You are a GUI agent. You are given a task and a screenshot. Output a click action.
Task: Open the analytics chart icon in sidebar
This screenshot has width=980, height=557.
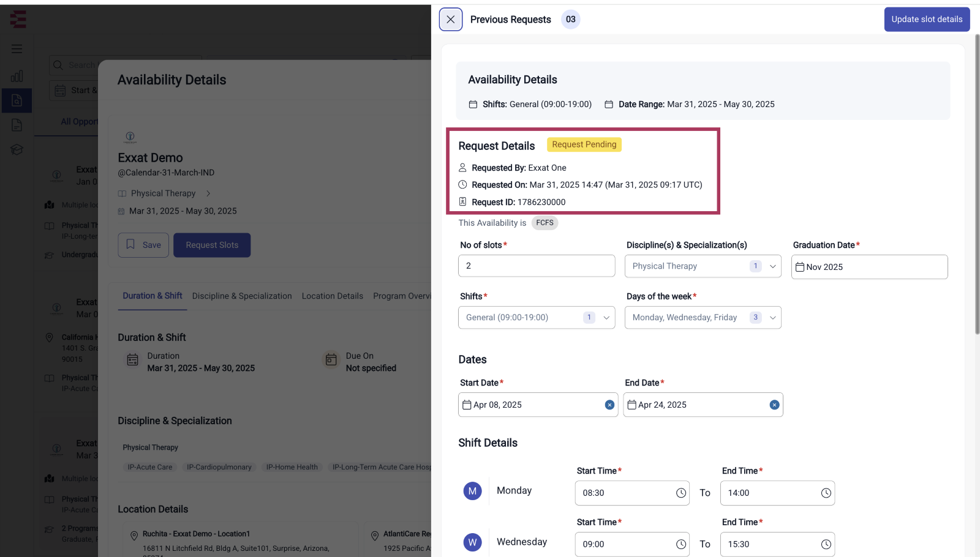(x=17, y=76)
